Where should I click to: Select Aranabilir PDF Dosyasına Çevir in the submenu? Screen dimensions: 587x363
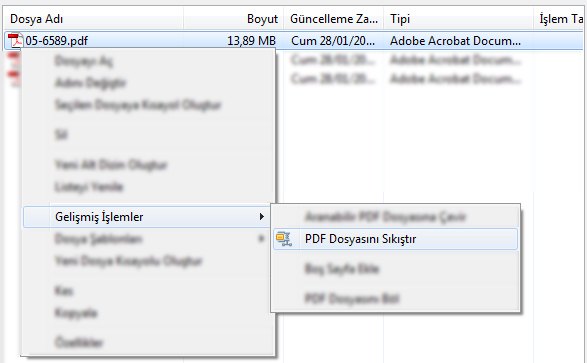[x=386, y=217]
